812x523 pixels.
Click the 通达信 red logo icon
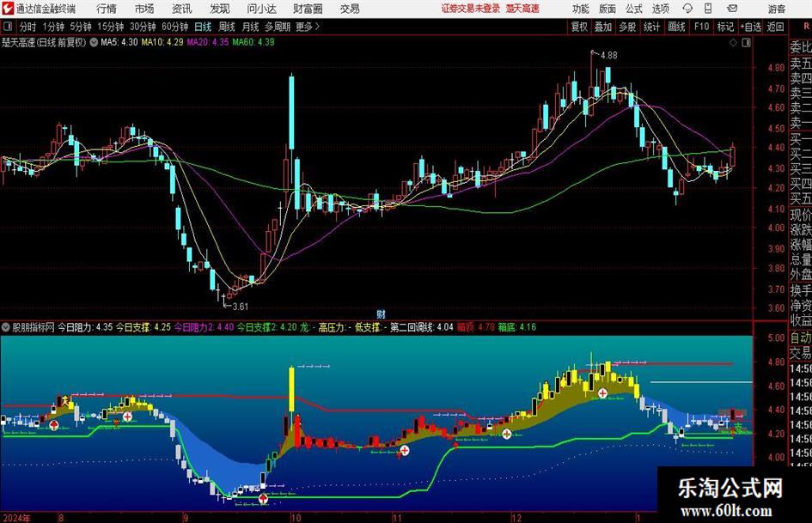8,9
